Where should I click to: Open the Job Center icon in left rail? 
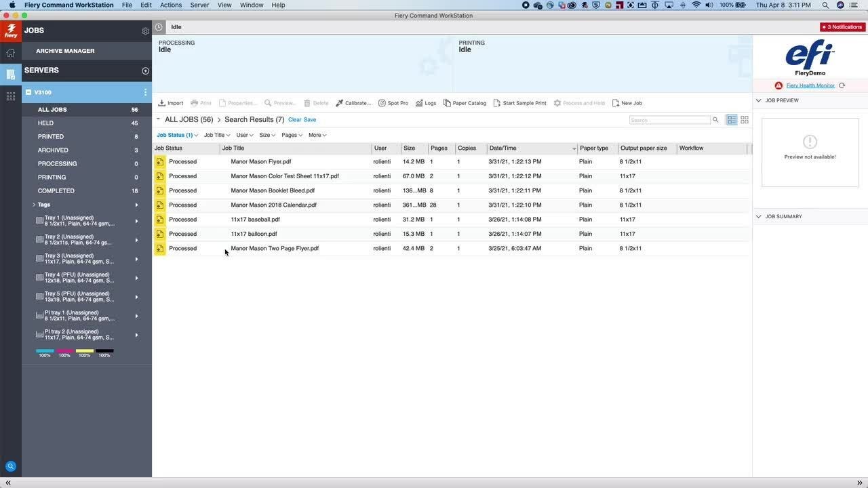point(10,74)
